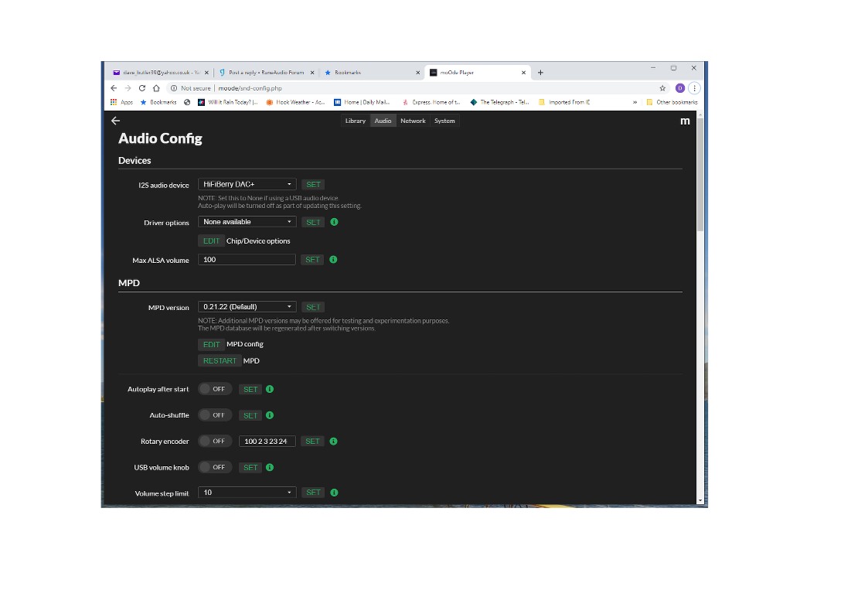Open a new browser tab

coord(540,73)
